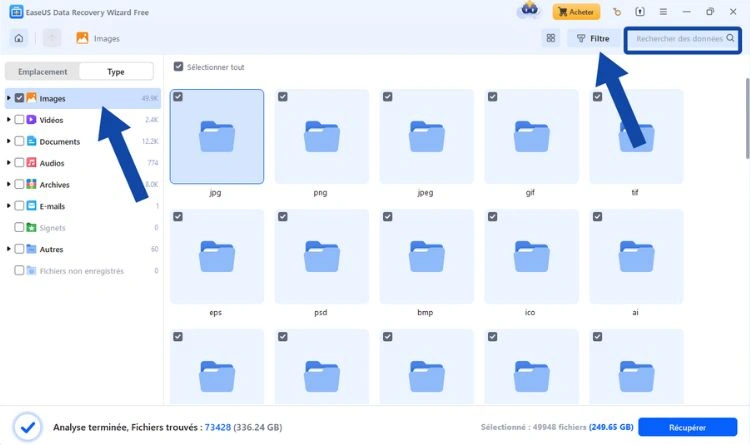Uncheck the png folder checkbox

(x=283, y=97)
